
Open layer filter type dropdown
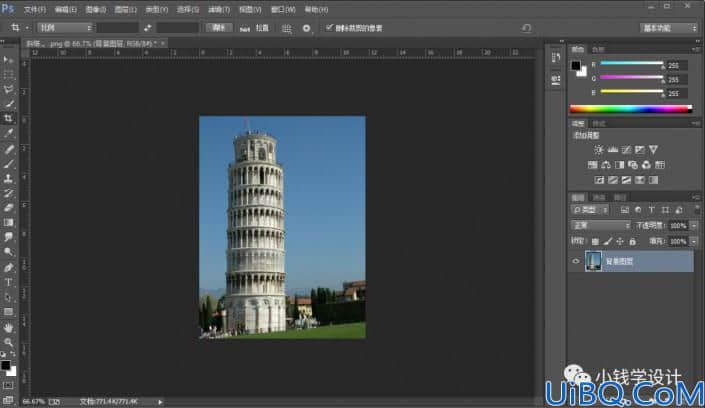pos(590,210)
